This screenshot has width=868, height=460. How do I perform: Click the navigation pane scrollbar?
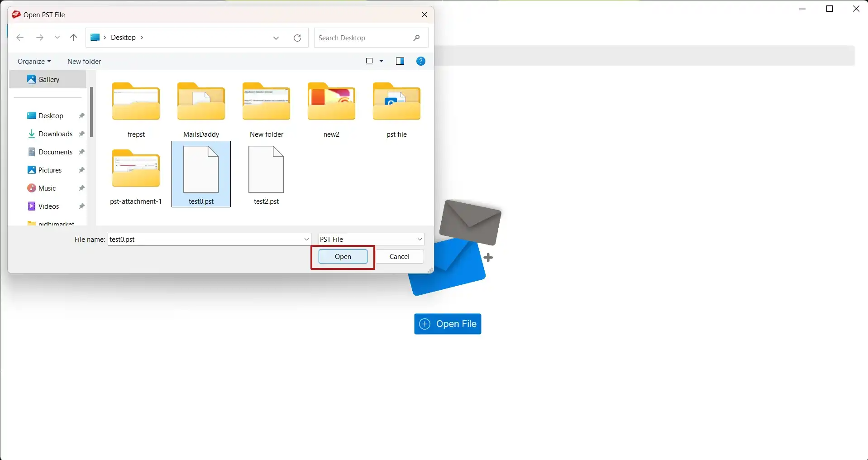click(91, 112)
